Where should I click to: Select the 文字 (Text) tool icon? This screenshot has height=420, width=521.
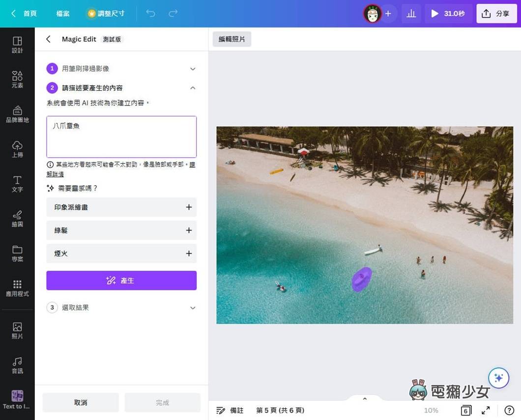17,184
